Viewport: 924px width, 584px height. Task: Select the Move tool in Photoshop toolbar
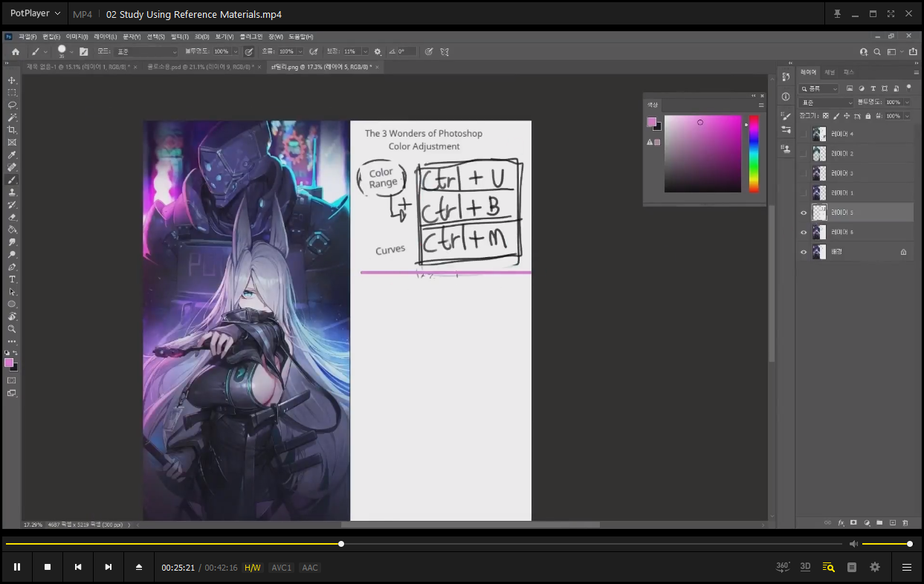[x=12, y=80]
